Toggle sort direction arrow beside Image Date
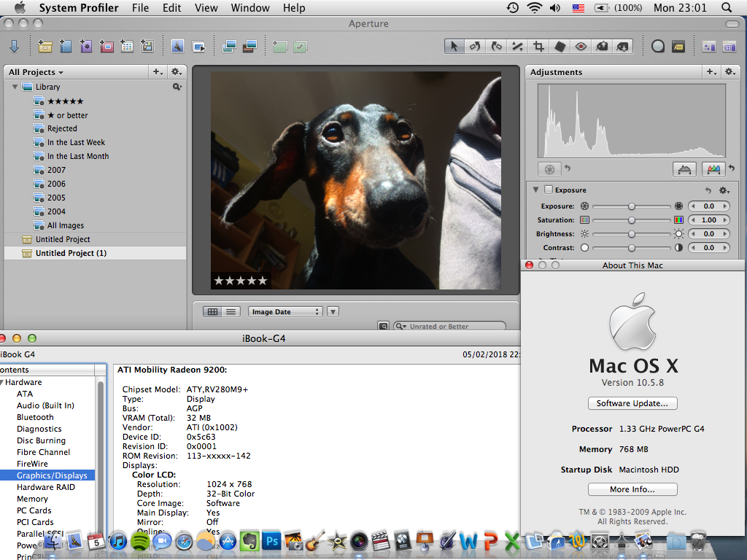Image resolution: width=747 pixels, height=560 pixels. click(333, 311)
